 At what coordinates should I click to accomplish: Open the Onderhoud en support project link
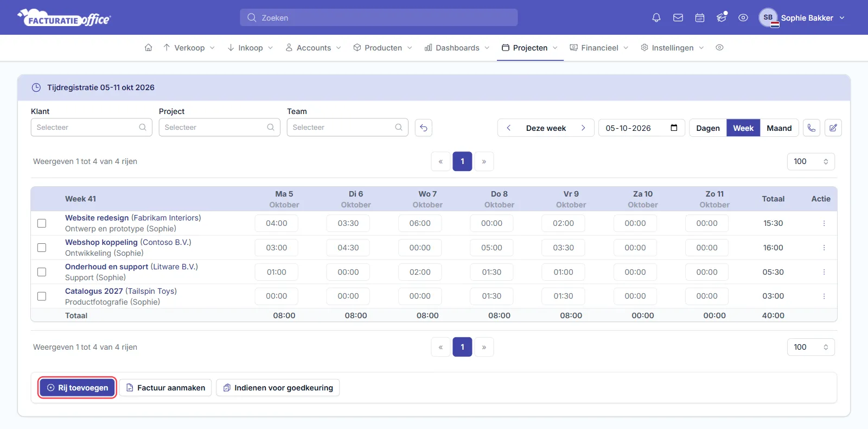click(x=106, y=267)
